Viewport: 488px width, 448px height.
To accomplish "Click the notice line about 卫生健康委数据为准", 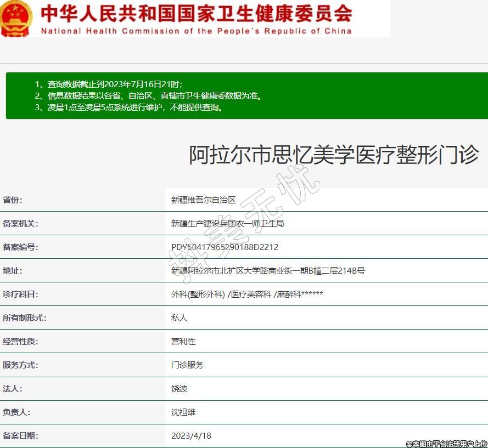I will click(x=149, y=95).
